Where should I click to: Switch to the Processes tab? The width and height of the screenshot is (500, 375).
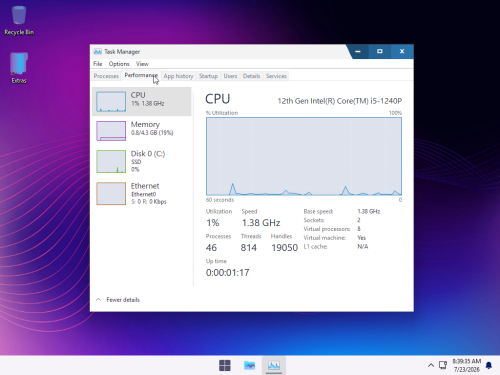[106, 76]
